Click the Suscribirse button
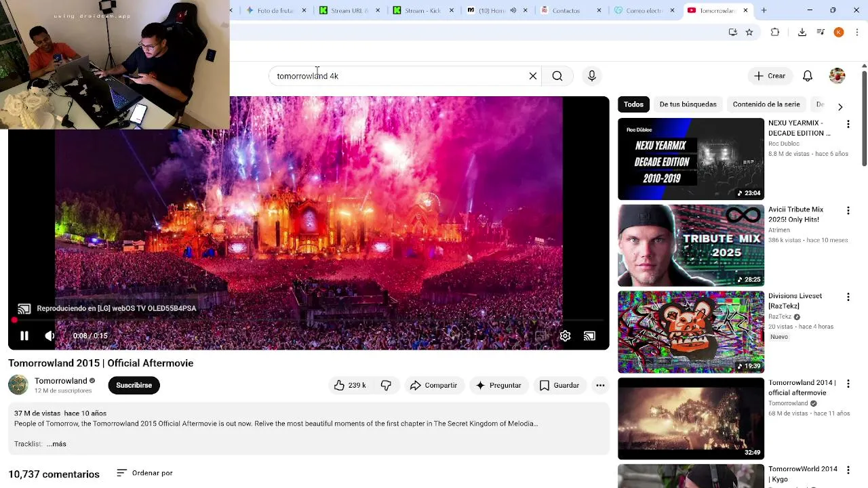The image size is (868, 488). 134,385
